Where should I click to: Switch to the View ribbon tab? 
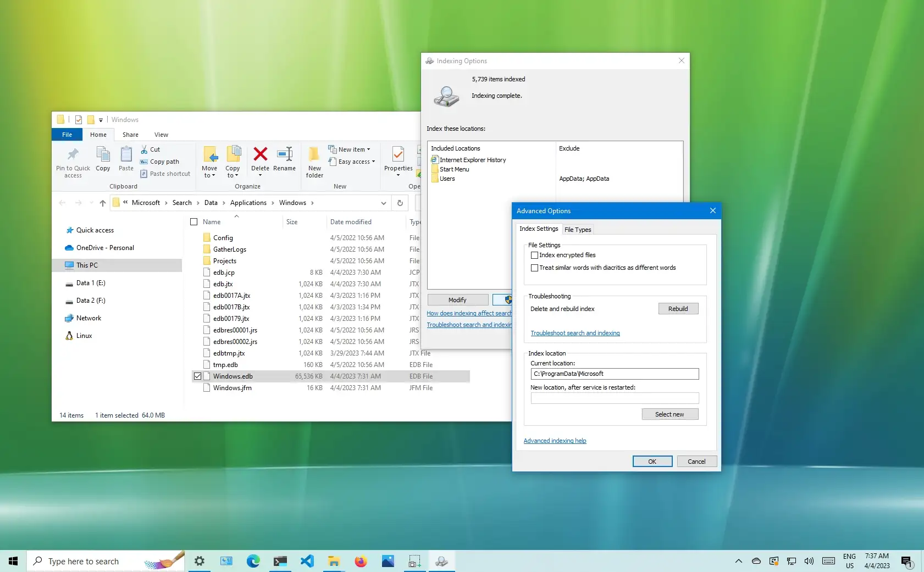[x=161, y=134]
